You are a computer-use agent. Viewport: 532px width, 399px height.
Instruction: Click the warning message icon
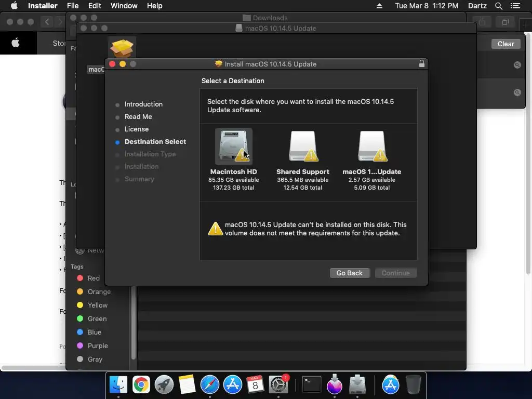(215, 229)
